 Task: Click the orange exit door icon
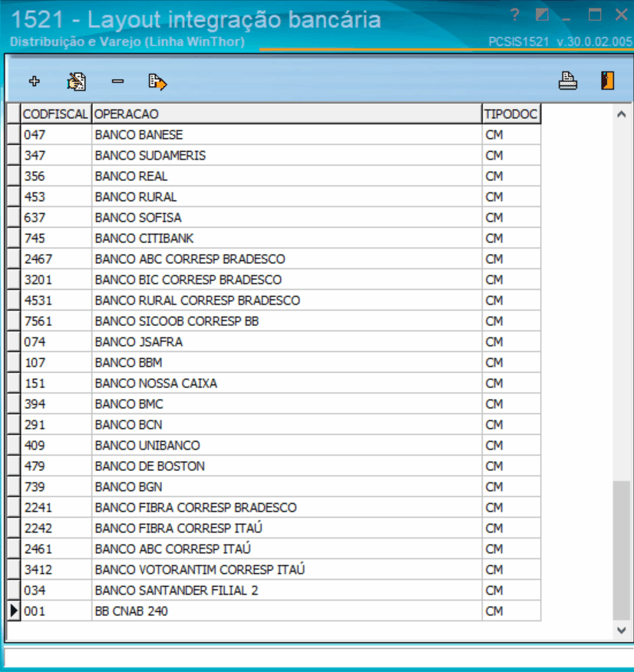point(607,81)
